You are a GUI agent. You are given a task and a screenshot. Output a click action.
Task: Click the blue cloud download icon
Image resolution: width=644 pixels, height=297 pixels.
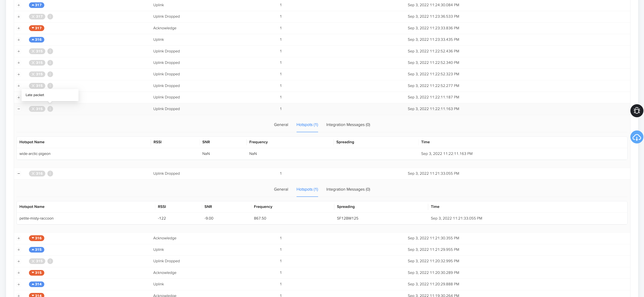pos(636,137)
